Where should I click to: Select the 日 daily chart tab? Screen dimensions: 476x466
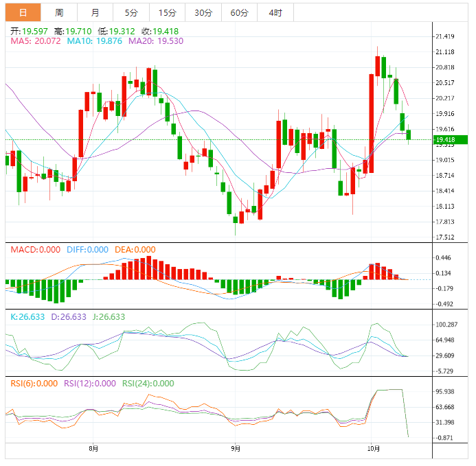(x=23, y=12)
